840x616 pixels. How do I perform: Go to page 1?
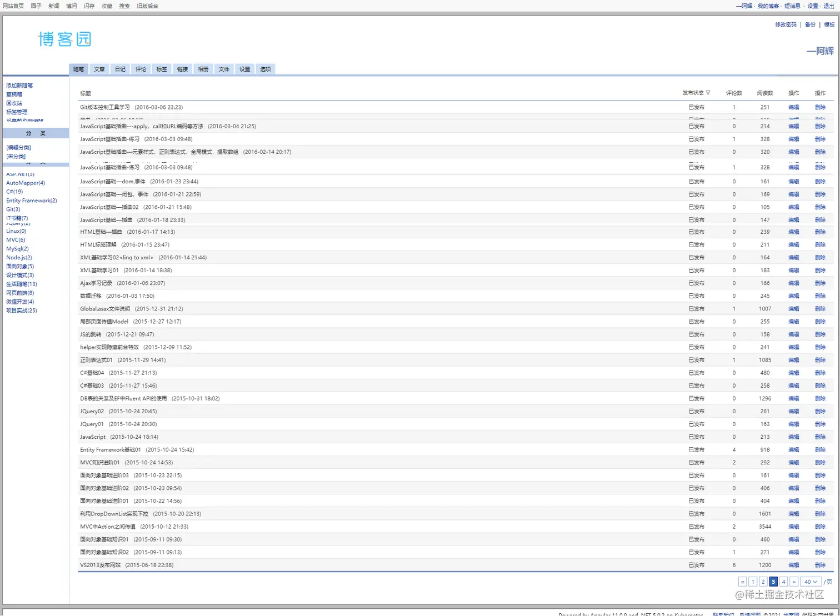click(x=753, y=582)
